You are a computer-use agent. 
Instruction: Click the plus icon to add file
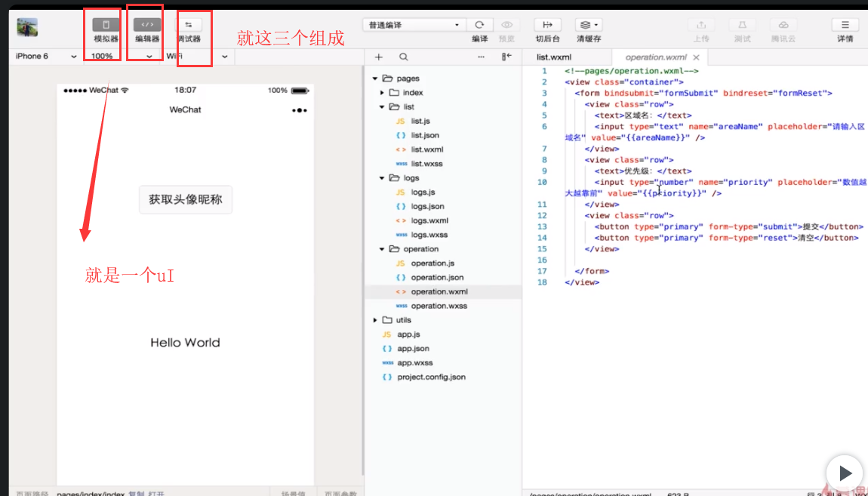(x=379, y=57)
